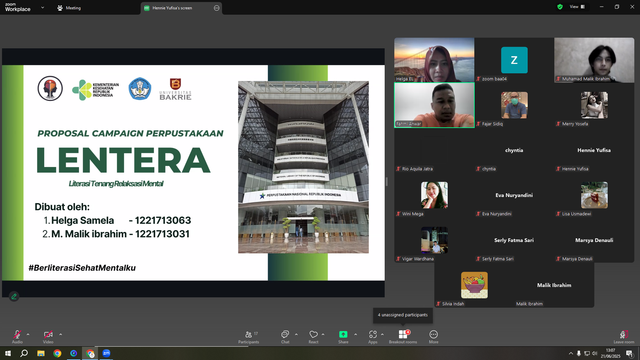The width and height of the screenshot is (640, 360).
Task: Select Fahmi Anwar video tile
Action: [434, 105]
